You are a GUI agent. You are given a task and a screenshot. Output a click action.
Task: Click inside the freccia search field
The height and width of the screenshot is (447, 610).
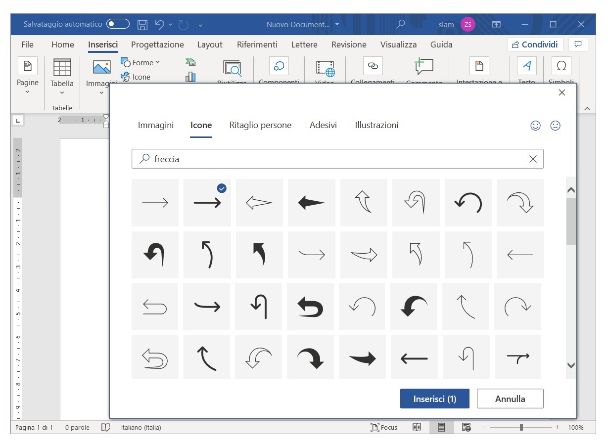[x=337, y=159]
